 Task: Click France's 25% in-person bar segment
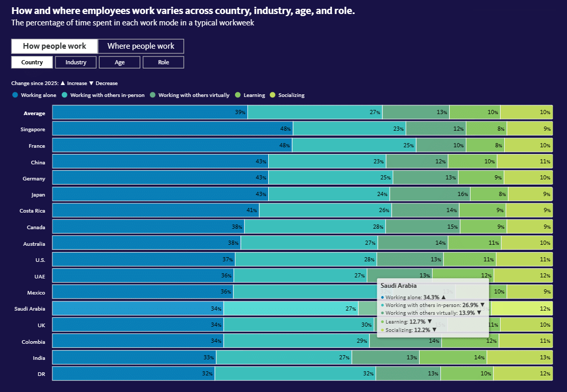tap(354, 146)
